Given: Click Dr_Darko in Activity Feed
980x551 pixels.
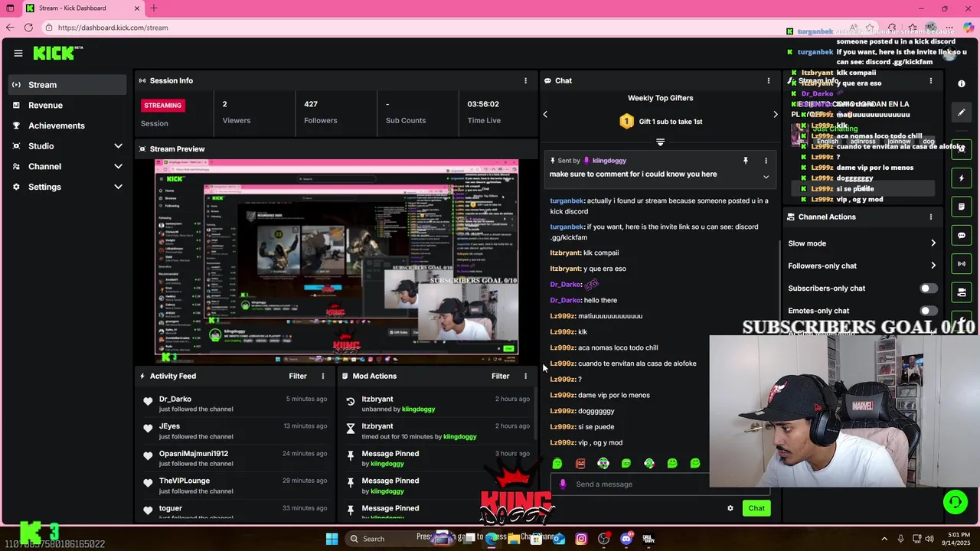Looking at the screenshot, I should (x=175, y=399).
